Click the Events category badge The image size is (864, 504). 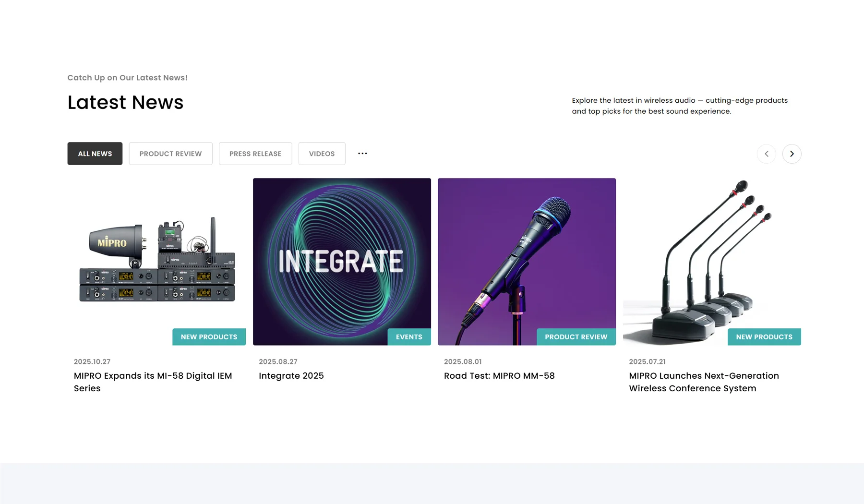(409, 337)
